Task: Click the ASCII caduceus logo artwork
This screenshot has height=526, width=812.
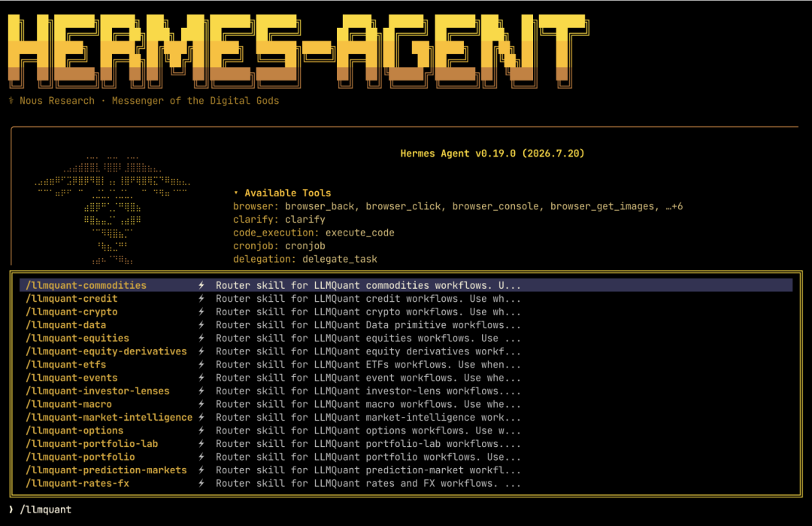Action: [112, 210]
